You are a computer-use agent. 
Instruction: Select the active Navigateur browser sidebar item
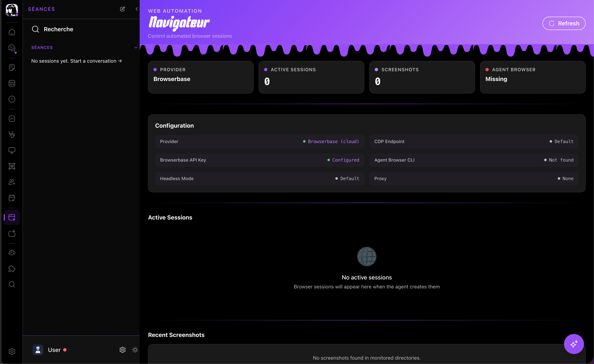point(12,217)
